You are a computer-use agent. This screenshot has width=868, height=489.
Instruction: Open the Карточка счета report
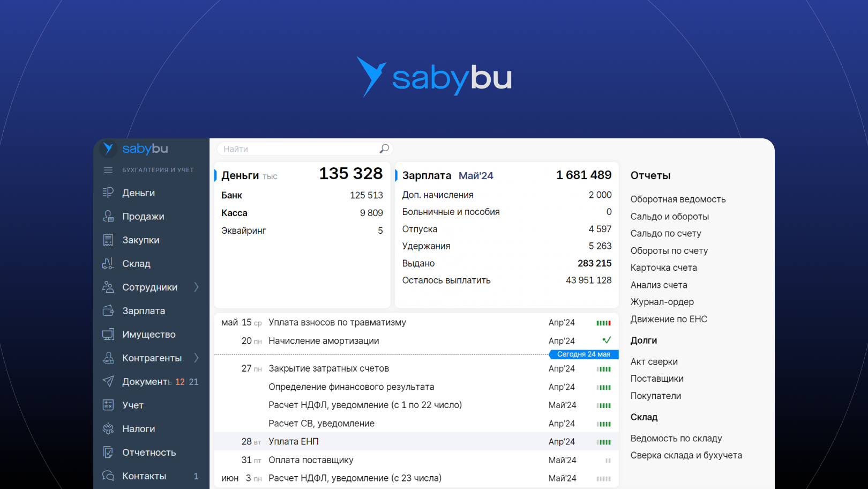[x=663, y=268]
